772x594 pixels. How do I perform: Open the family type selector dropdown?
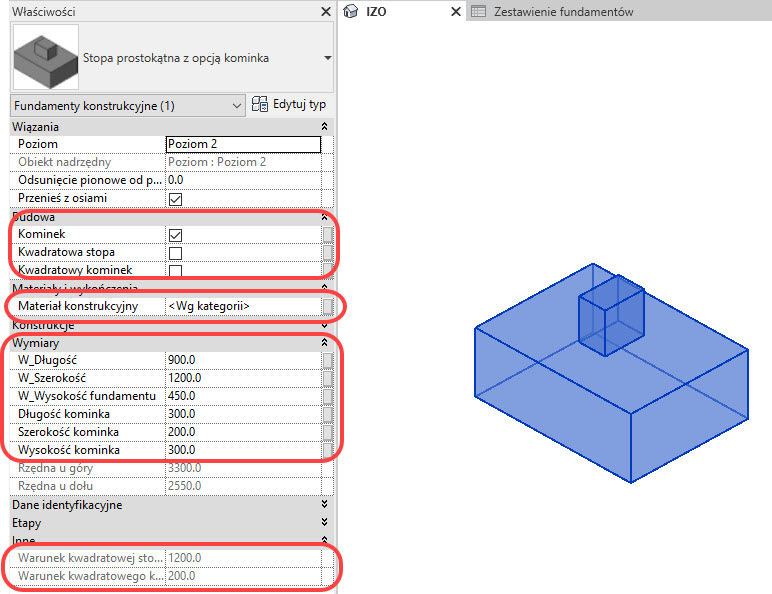click(327, 59)
